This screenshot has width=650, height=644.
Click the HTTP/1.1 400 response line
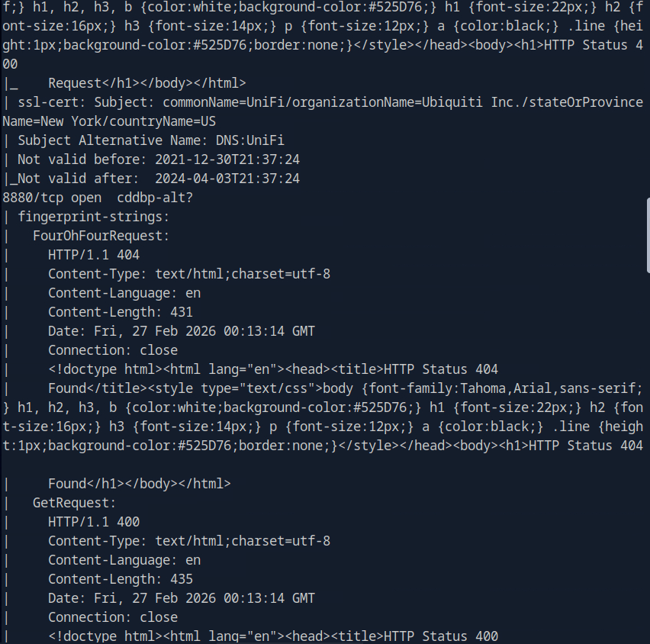pos(94,522)
